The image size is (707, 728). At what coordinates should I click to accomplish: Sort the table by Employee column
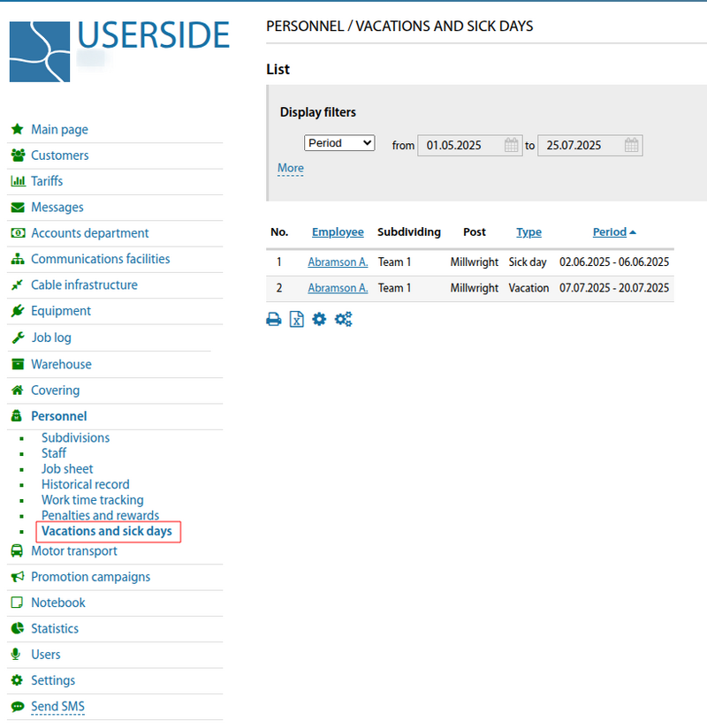[x=338, y=232]
